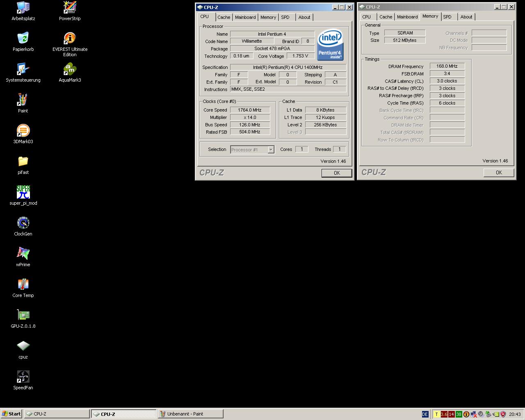Activate first CPU-Z taskbar button
This screenshot has height=420, width=525.
point(57,414)
